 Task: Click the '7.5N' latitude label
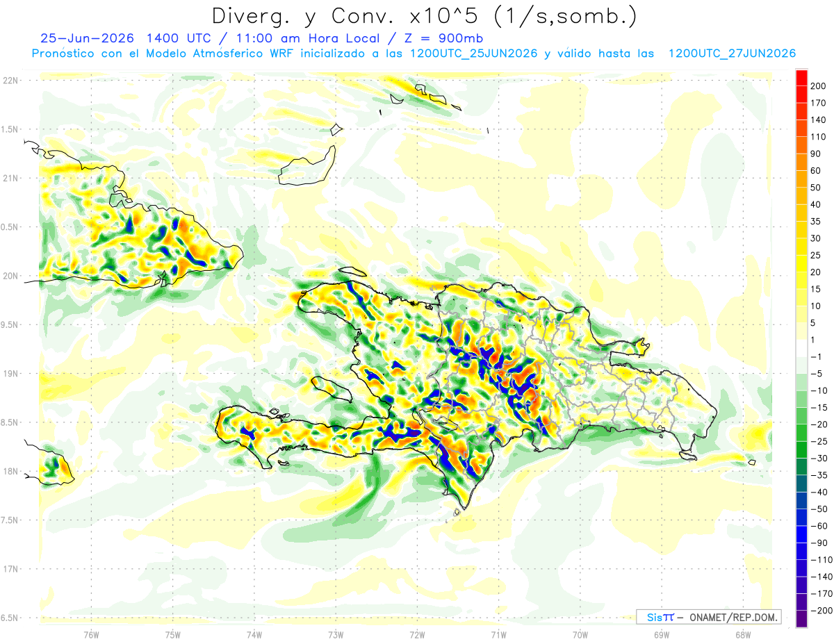tap(10, 520)
